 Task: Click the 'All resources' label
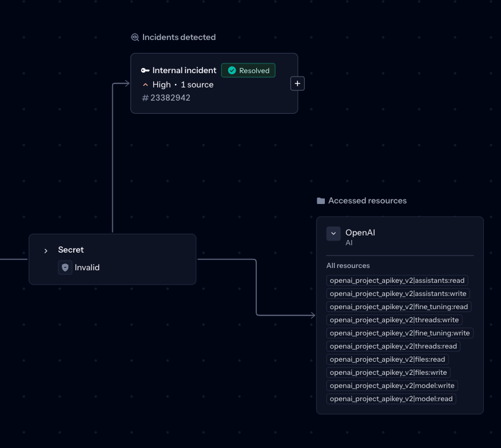click(x=348, y=266)
